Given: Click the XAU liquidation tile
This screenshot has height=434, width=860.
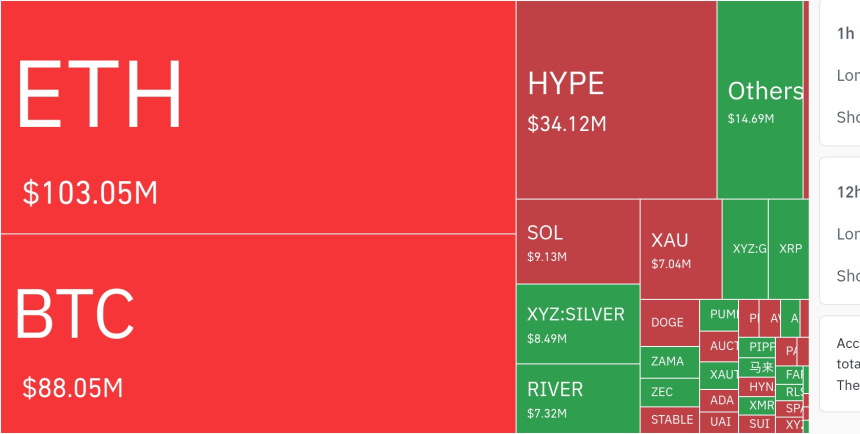Looking at the screenshot, I should 680,249.
